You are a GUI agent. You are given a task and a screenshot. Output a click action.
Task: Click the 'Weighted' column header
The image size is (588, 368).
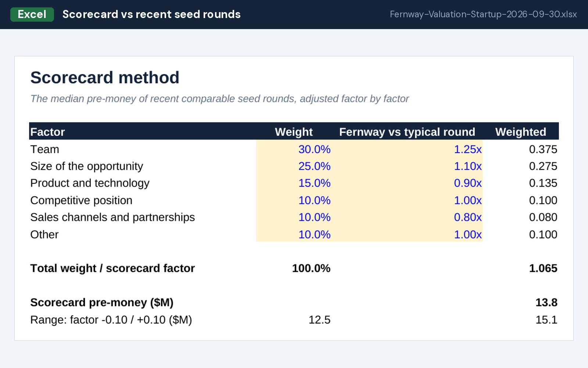click(x=520, y=132)
